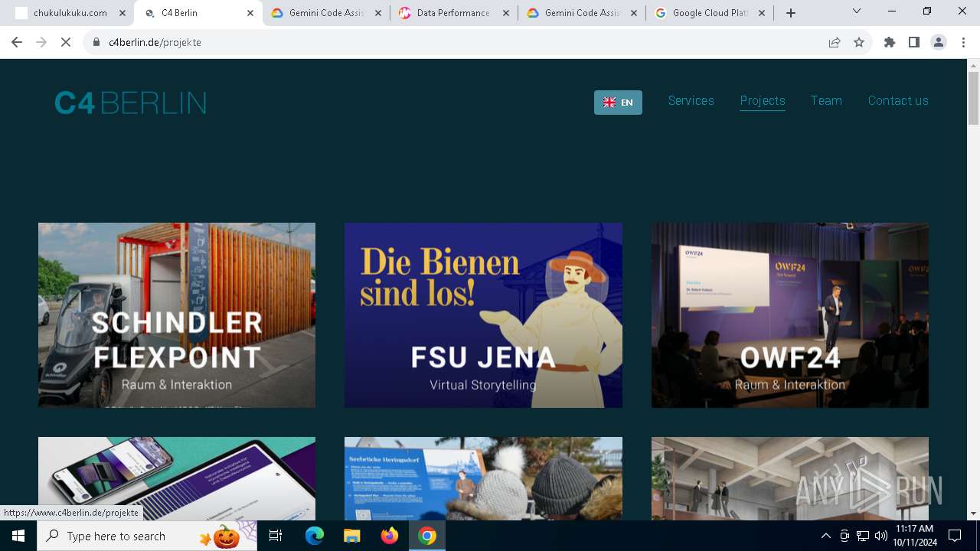Close the C4 Berlin tab
The height and width of the screenshot is (551, 980).
tap(250, 13)
